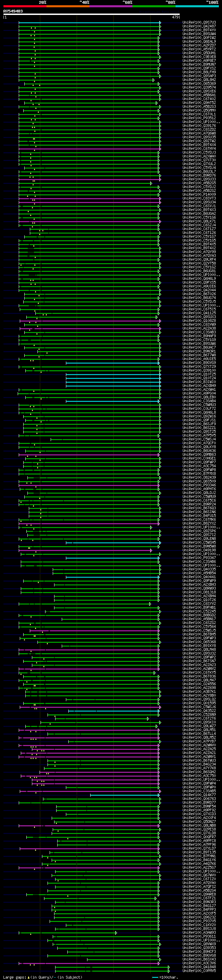Click purple alignment bar of UniRef100_Q8LK71
This screenshot has height=980, width=222.
(89, 221)
